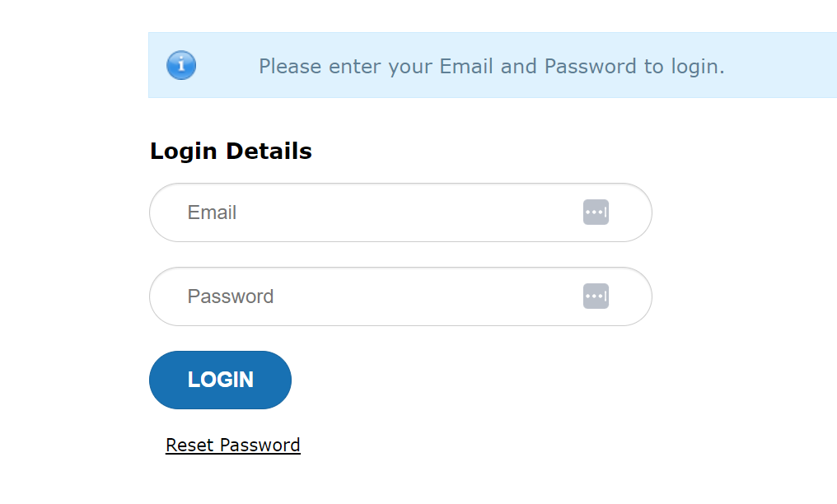Screen dimensions: 837x504
Task: Open password manager from the Password box
Action: [x=596, y=296]
